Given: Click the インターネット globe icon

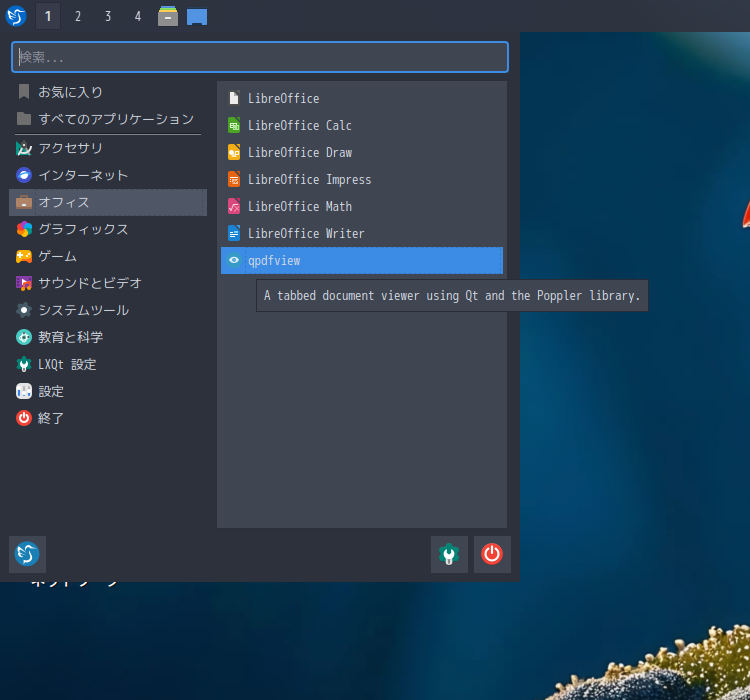Looking at the screenshot, I should [24, 175].
